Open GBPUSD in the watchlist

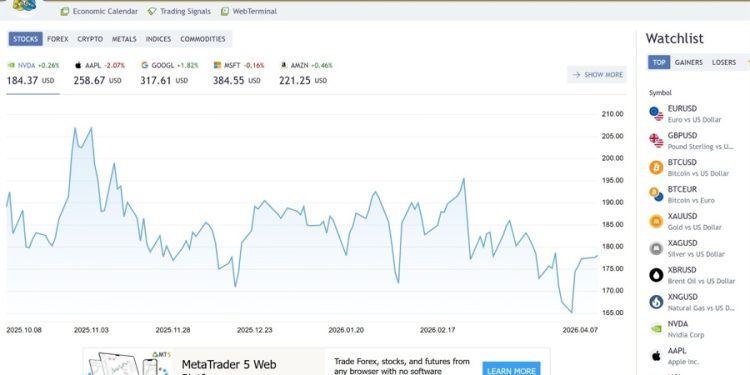pyautogui.click(x=699, y=141)
